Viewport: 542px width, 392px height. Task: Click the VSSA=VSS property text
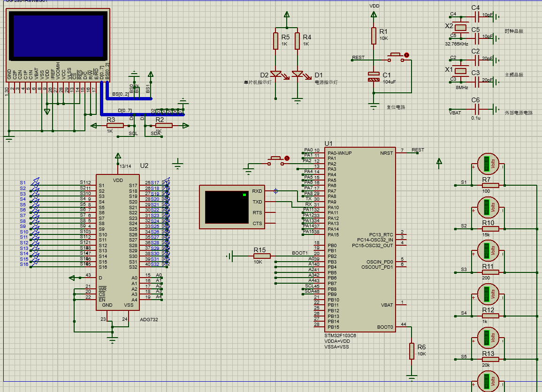pos(336,347)
